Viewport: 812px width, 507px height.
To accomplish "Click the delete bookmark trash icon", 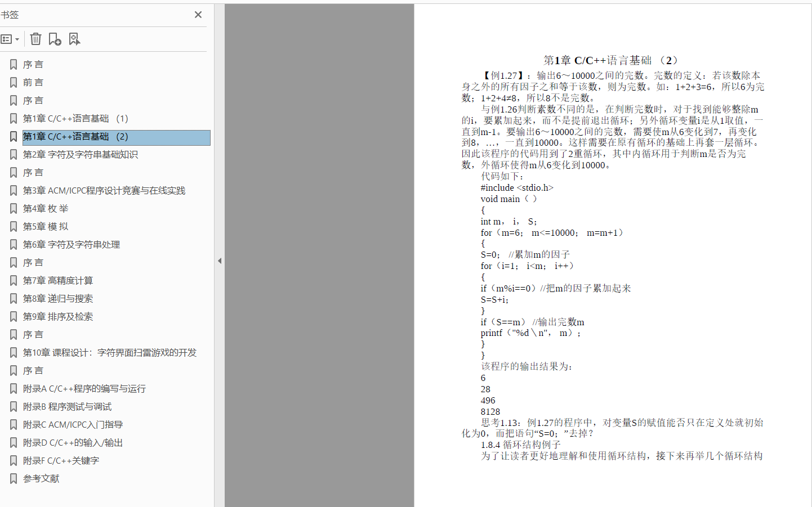I will [35, 38].
